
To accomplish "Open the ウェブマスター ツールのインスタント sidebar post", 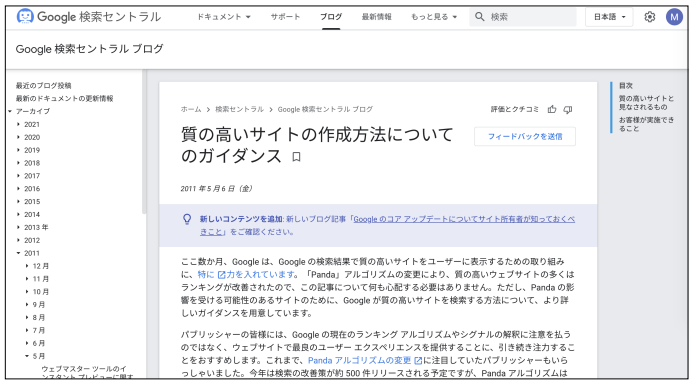I will 86,372.
